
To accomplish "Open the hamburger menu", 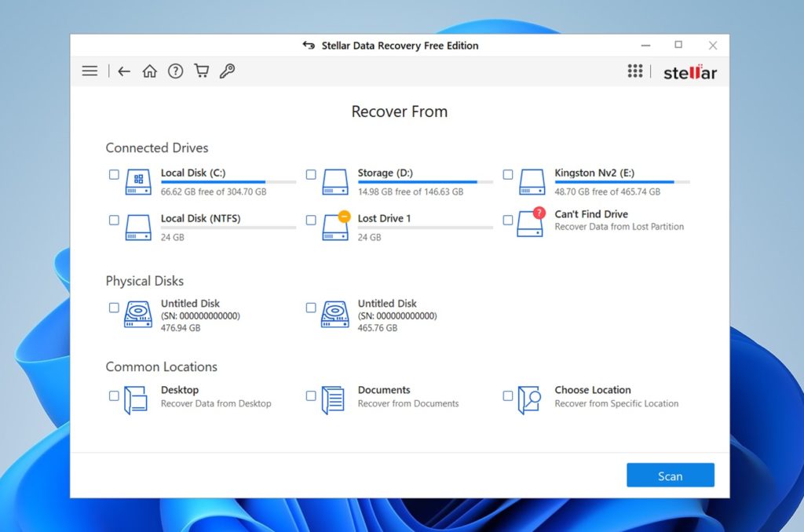I will [x=89, y=71].
